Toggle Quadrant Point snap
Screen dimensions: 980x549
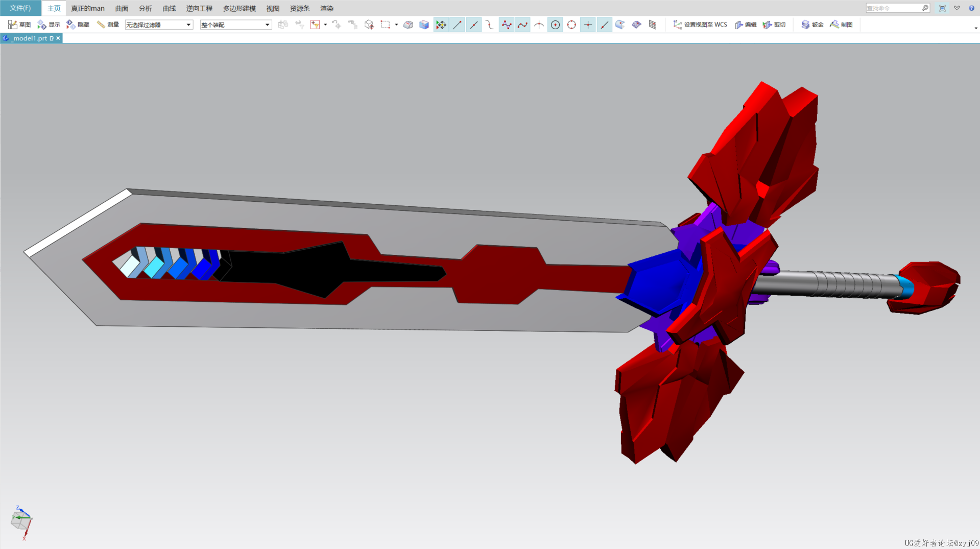pyautogui.click(x=571, y=25)
